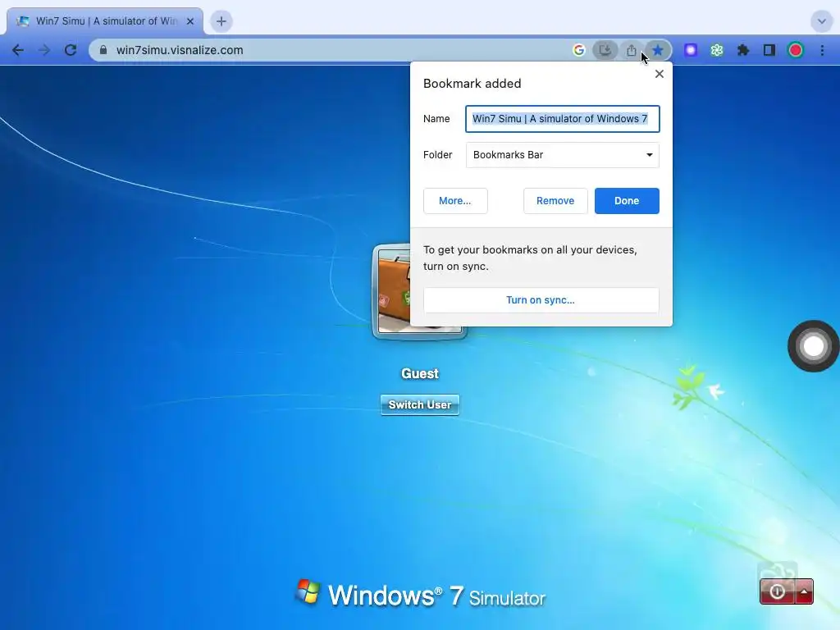
Task: Click the lock icon in the address bar
Action: pos(103,50)
